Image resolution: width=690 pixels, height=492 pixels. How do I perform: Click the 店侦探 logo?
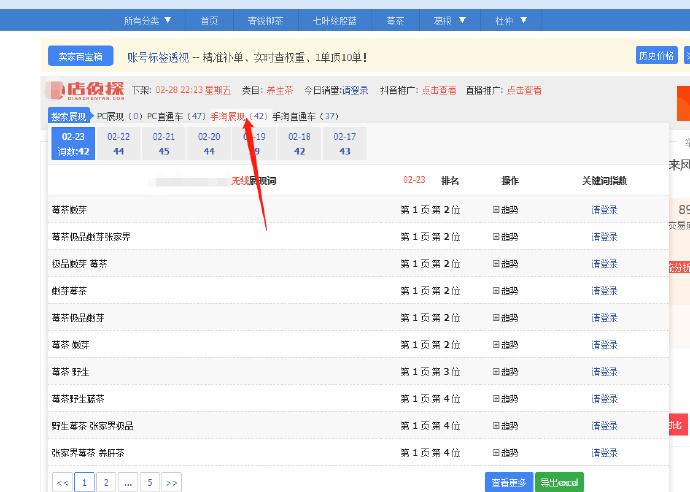point(88,91)
